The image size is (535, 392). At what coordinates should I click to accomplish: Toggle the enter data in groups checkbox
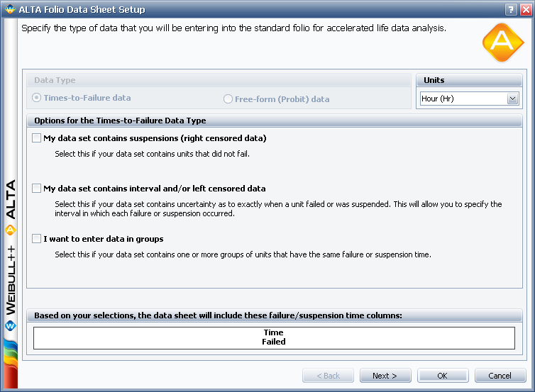37,239
